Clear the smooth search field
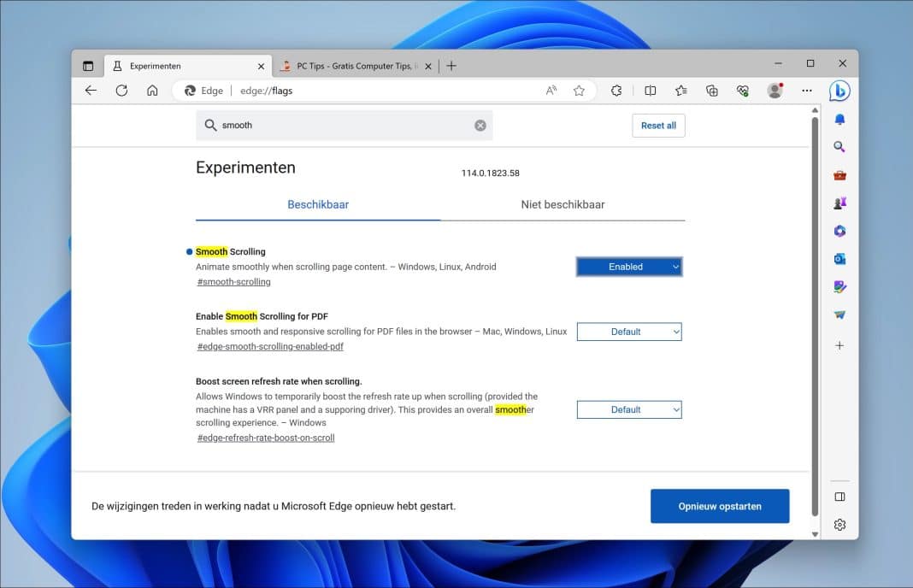 (480, 125)
